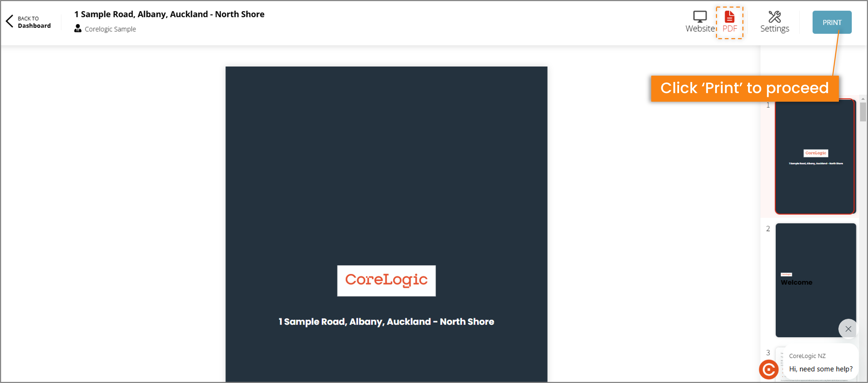Image resolution: width=868 pixels, height=383 pixels.
Task: Go back to Dashboard using the arrow
Action: [9, 21]
